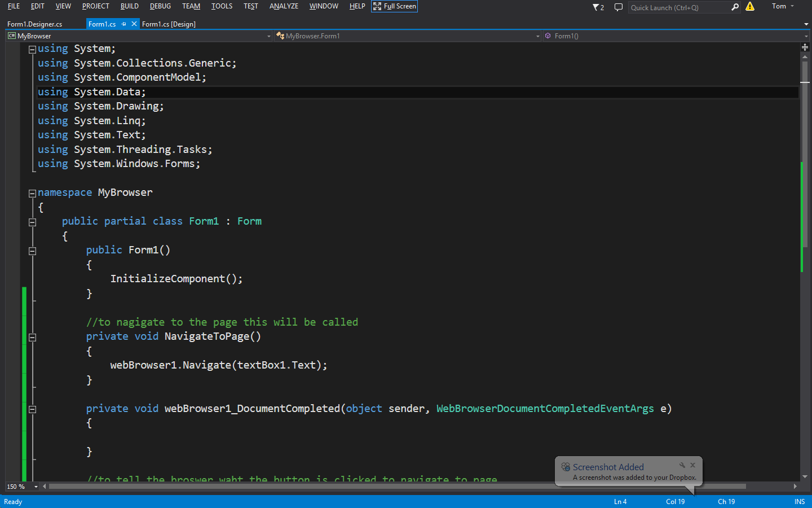Open the ANALYZE menu
The height and width of the screenshot is (508, 812).
pos(284,6)
